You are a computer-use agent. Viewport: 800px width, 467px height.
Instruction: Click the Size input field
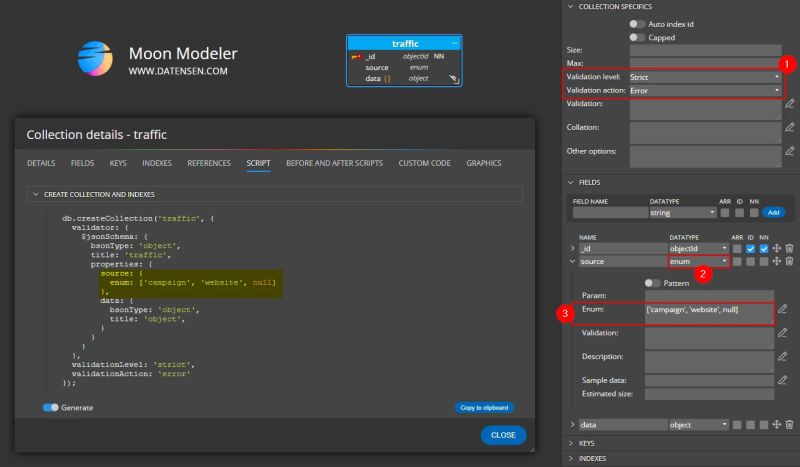pos(705,50)
